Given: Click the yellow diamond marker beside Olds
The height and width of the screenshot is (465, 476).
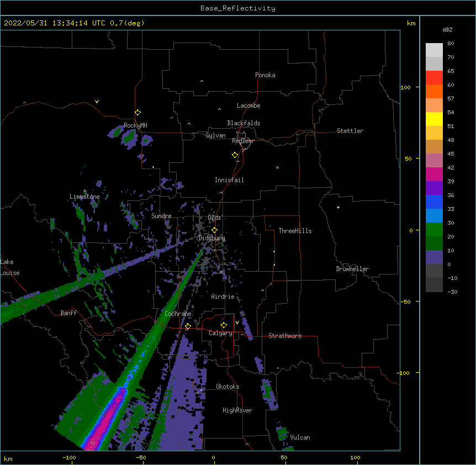Looking at the screenshot, I should tap(215, 230).
